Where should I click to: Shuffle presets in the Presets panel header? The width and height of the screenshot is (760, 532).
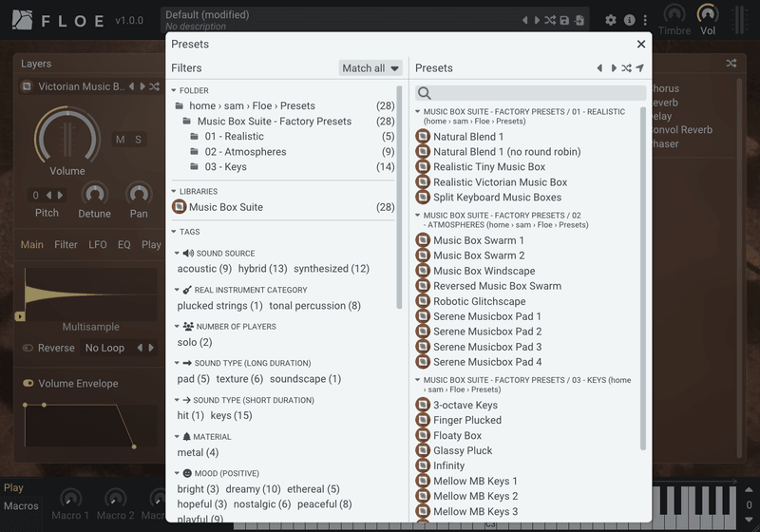[x=626, y=68]
